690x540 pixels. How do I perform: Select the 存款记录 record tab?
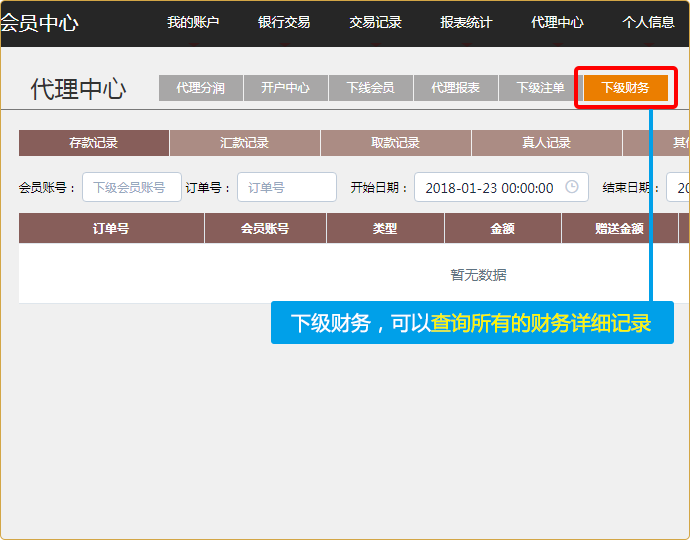(x=94, y=143)
